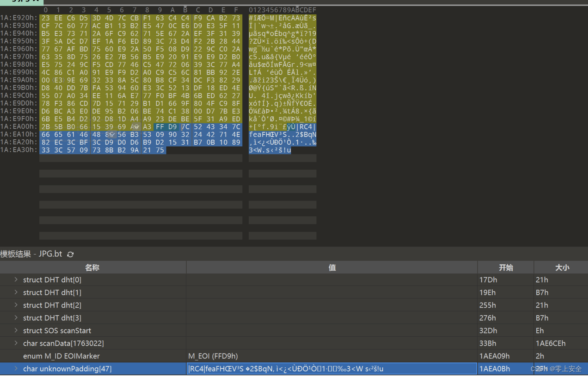Click byte FF in row 1A:EA00h
Viewport: 588px width, 376px height.
click(x=160, y=127)
